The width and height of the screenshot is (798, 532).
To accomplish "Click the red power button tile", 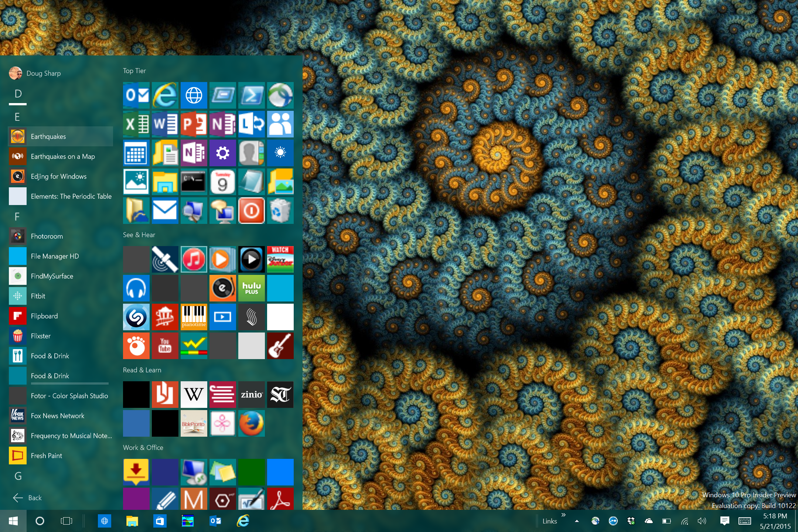I will 252,211.
